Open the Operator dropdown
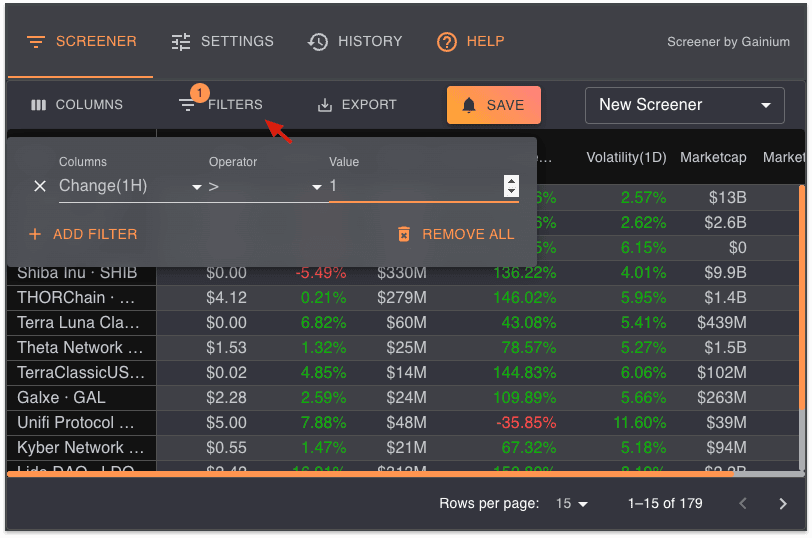The image size is (812, 538). coord(265,186)
